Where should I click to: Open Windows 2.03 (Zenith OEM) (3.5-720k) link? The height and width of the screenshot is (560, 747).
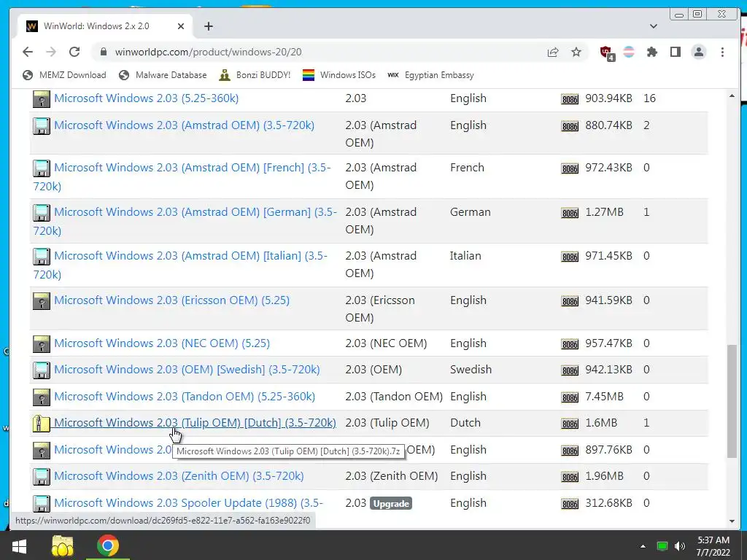coord(179,475)
